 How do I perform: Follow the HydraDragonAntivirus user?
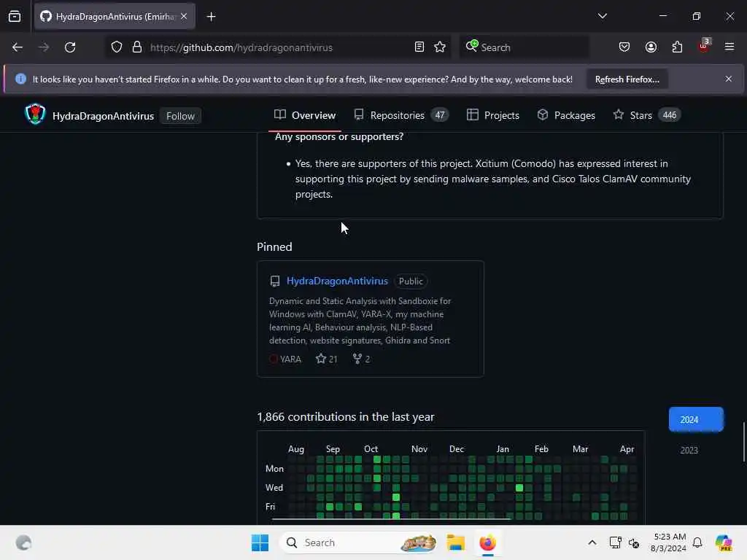180,116
